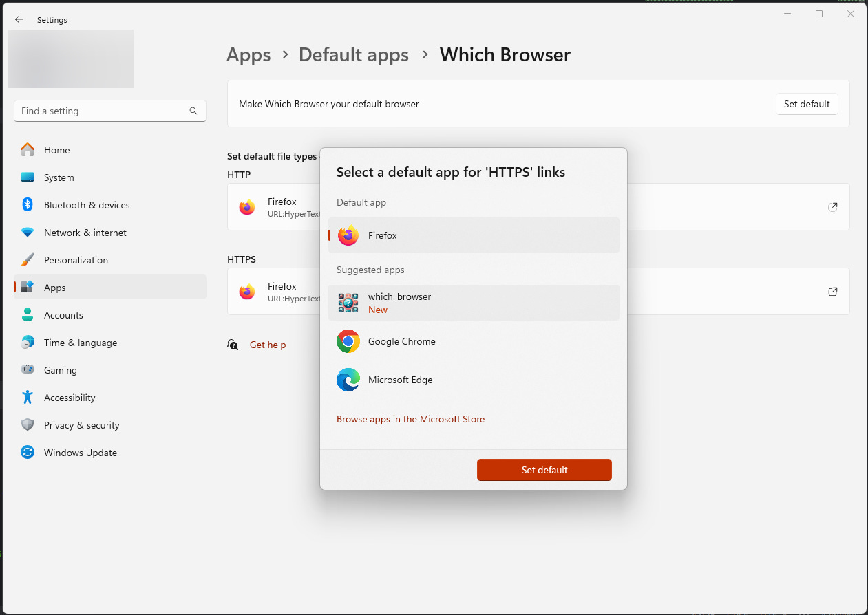Click Set default for Which Browser
The image size is (868, 615).
point(807,104)
